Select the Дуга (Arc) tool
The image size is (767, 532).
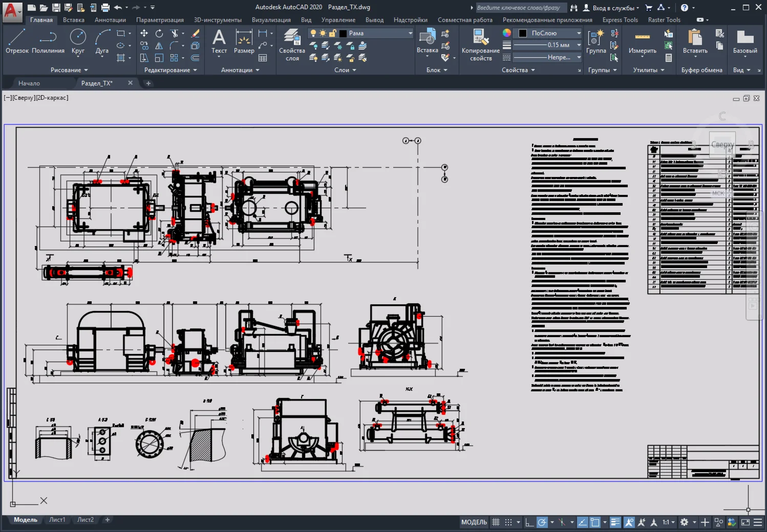click(102, 41)
